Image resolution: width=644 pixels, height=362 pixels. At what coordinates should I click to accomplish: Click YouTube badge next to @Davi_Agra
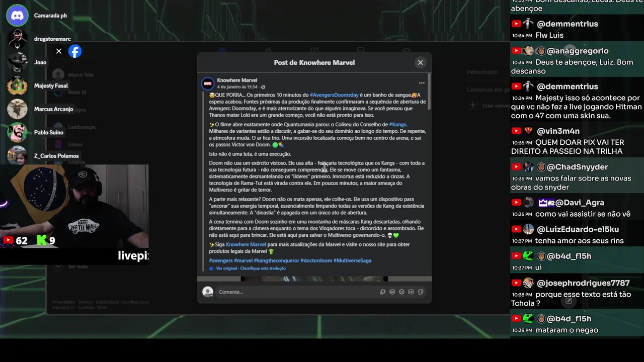[516, 203]
